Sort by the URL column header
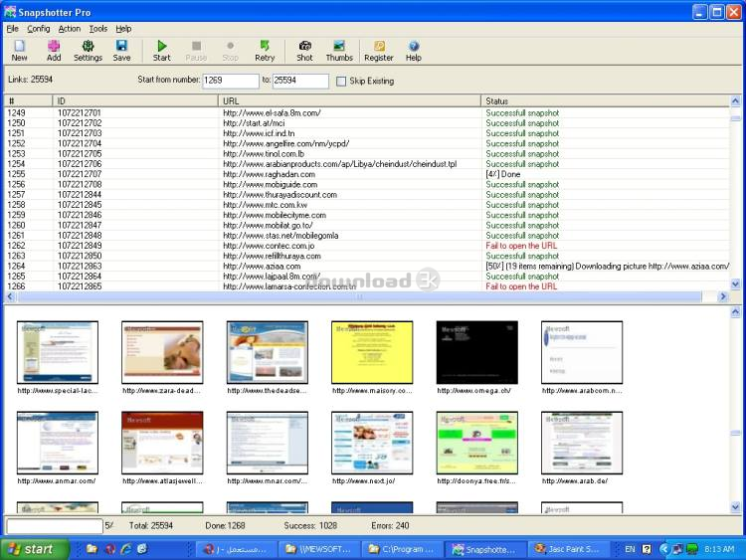Image resolution: width=746 pixels, height=560 pixels. coord(350,100)
